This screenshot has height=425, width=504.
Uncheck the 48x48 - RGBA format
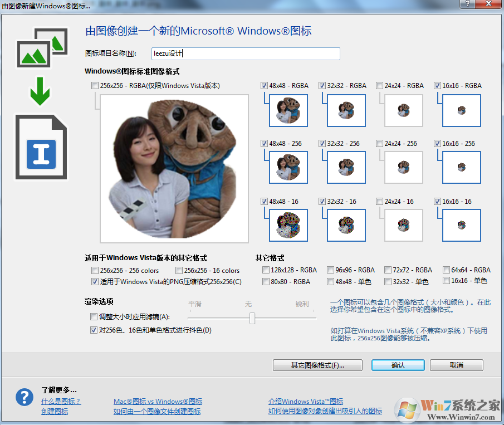pos(264,86)
